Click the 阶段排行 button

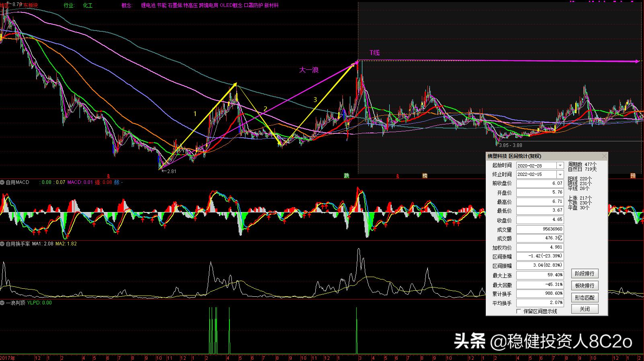tap(585, 274)
